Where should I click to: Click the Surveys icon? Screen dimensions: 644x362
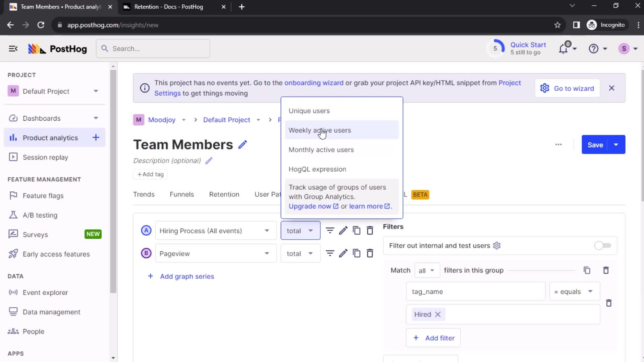(12, 234)
